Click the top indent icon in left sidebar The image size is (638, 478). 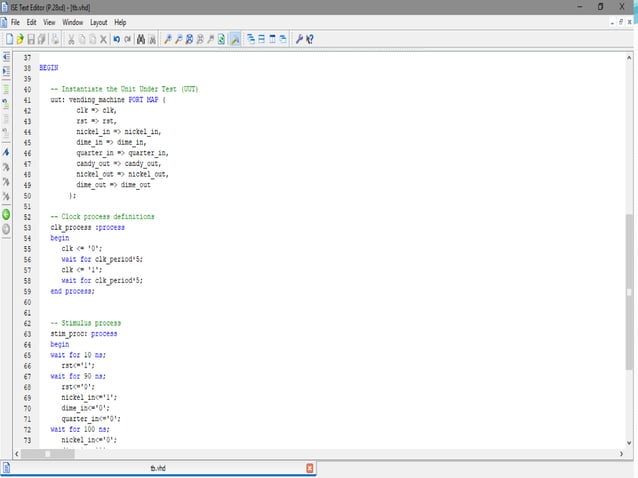pyautogui.click(x=6, y=58)
